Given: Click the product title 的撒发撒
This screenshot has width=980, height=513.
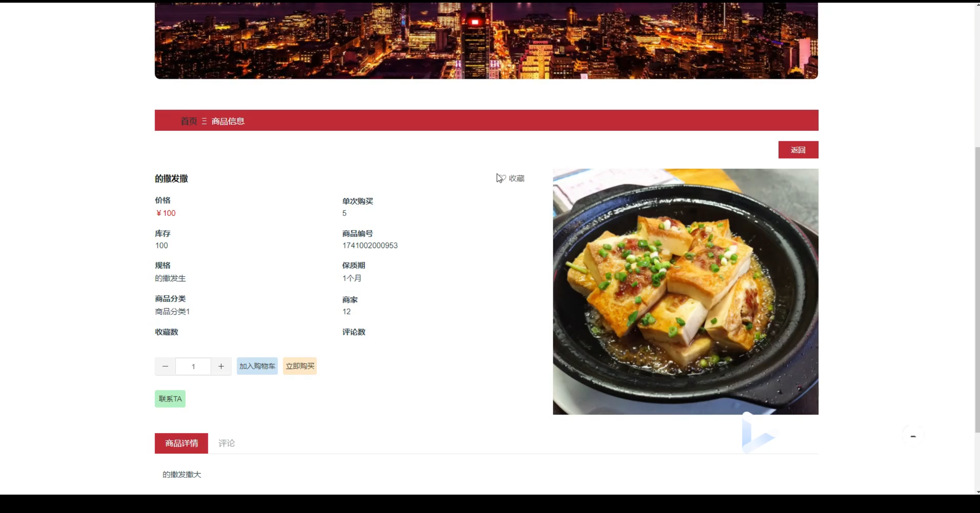Looking at the screenshot, I should tap(171, 178).
